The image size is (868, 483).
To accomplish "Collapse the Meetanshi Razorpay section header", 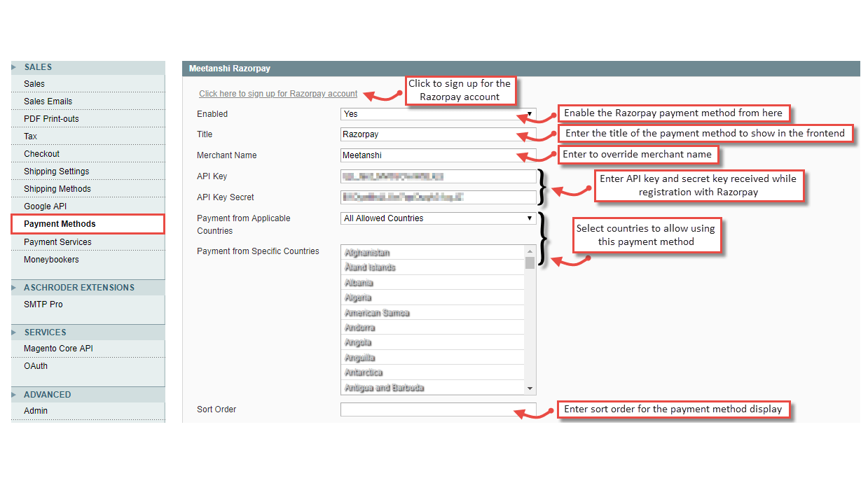I will (521, 69).
